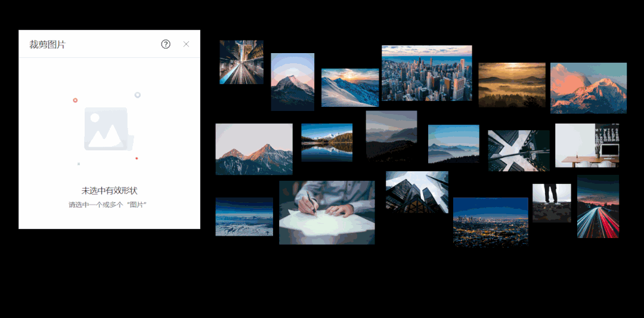This screenshot has height=318, width=644.
Task: Select the snowy slope at sunset photo
Action: coord(350,88)
